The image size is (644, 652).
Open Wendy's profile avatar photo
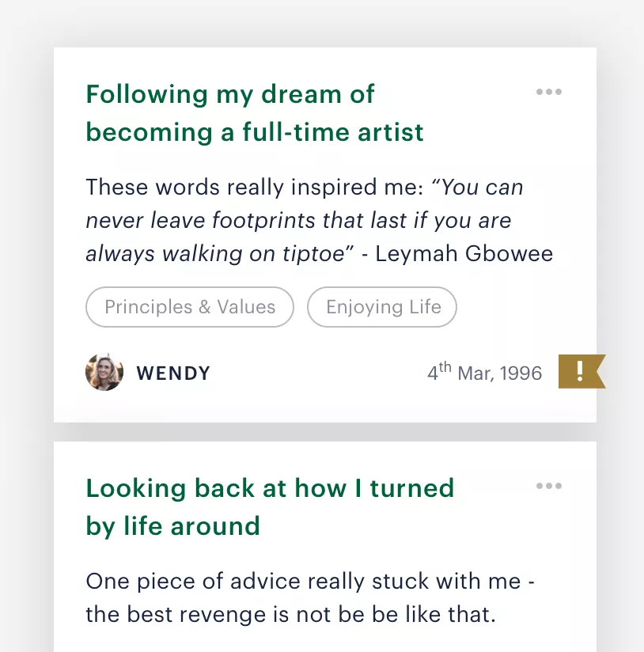[x=104, y=372]
